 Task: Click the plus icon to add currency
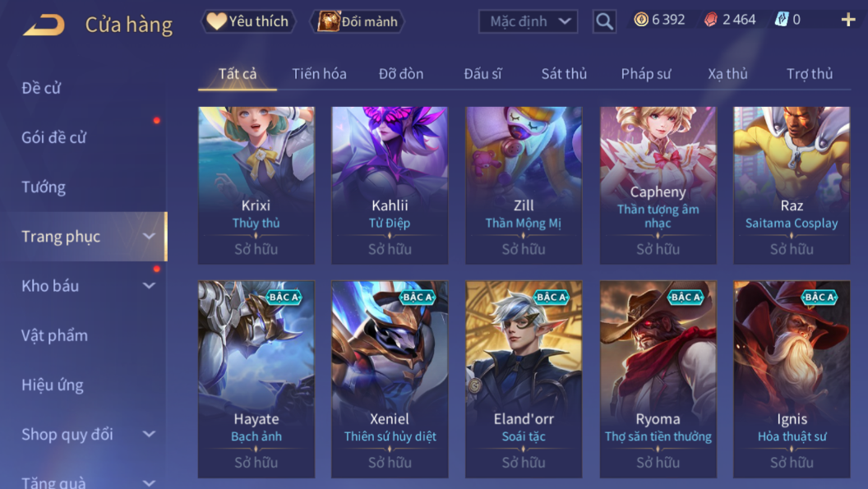(848, 21)
